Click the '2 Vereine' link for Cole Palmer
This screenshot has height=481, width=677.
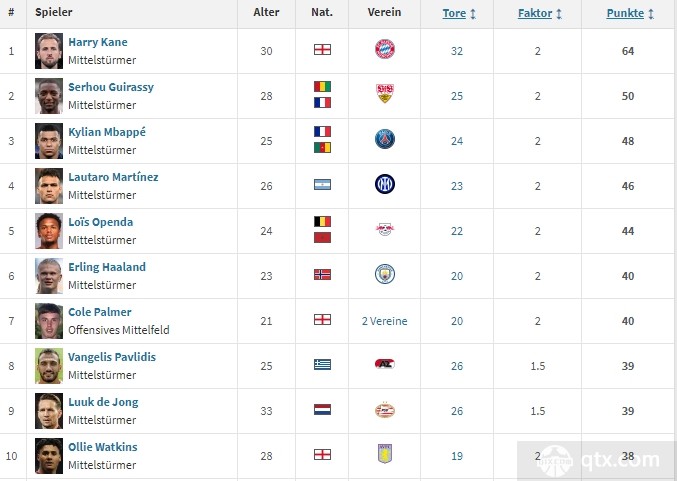click(x=385, y=321)
